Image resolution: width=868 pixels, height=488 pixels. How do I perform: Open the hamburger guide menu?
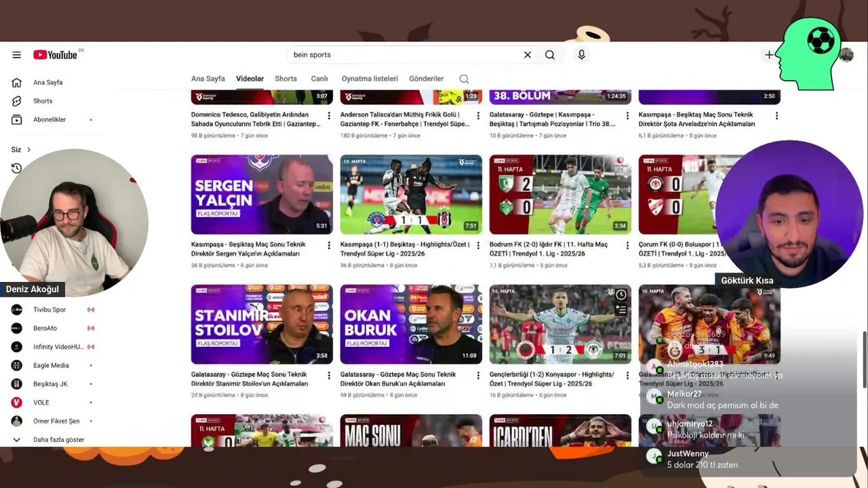(x=16, y=55)
